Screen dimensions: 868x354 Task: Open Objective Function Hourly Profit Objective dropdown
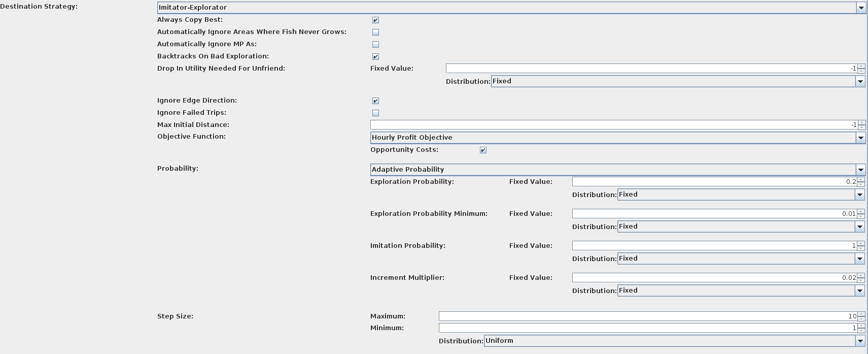(x=618, y=138)
